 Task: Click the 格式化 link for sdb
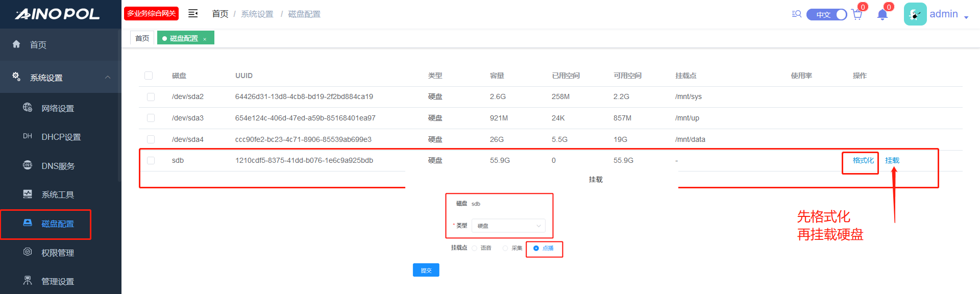pos(863,160)
